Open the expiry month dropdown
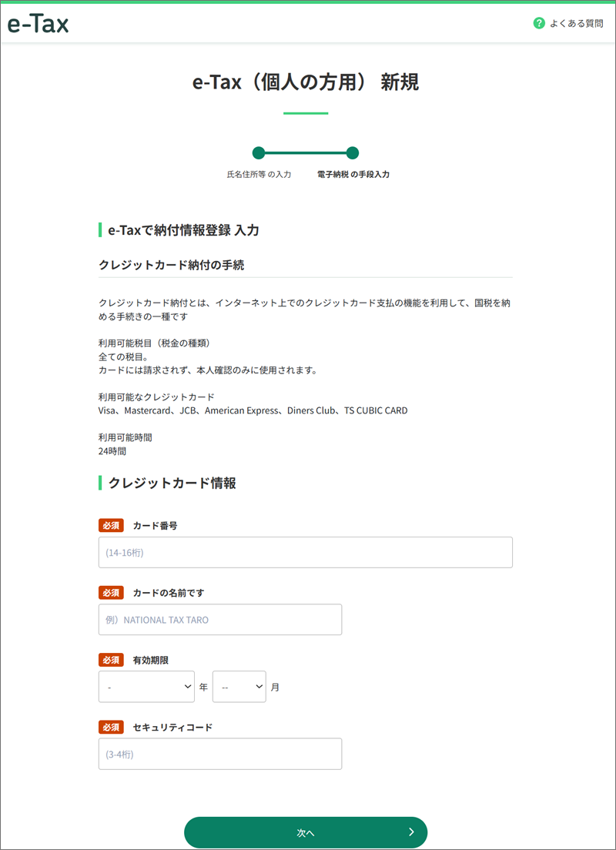 pyautogui.click(x=239, y=687)
